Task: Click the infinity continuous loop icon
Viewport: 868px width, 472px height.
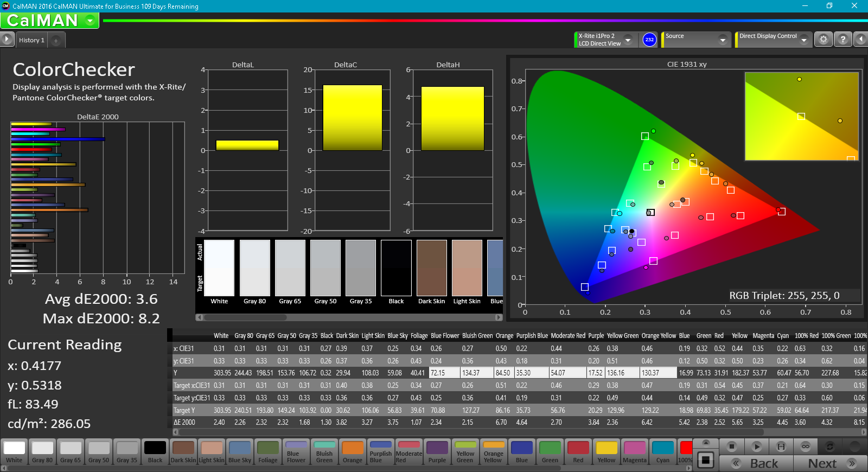Action: pyautogui.click(x=806, y=447)
